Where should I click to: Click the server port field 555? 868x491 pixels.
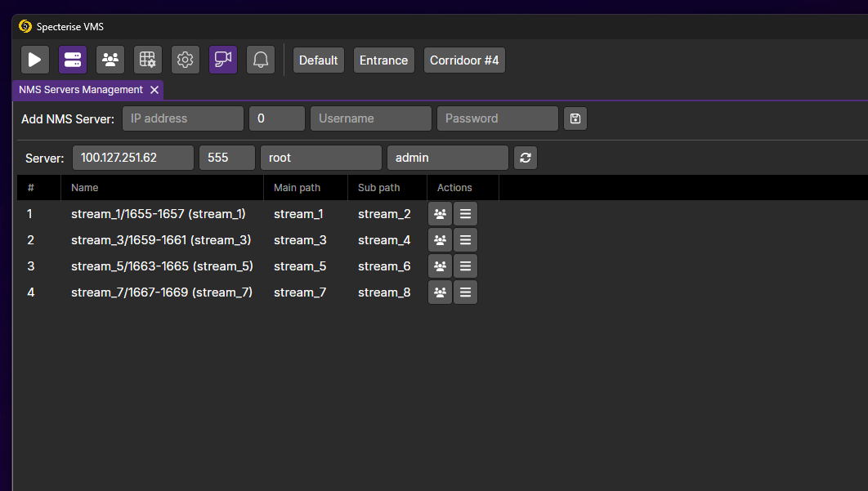click(227, 158)
